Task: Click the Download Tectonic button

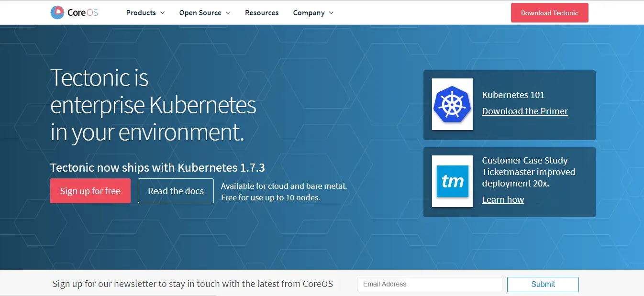Action: click(550, 13)
